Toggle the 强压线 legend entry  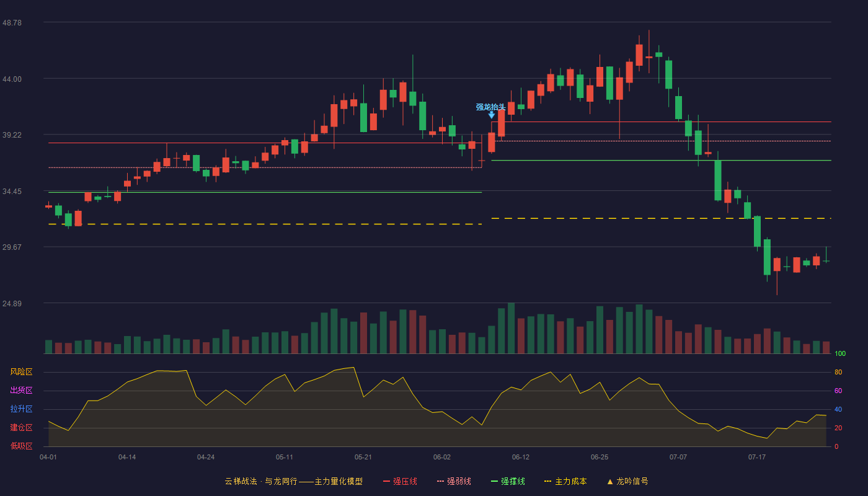(400, 481)
